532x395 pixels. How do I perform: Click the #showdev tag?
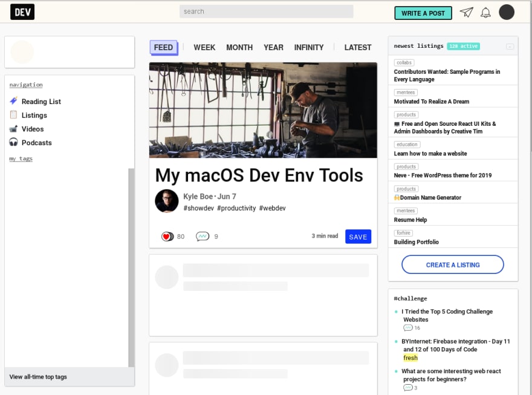[x=198, y=208]
